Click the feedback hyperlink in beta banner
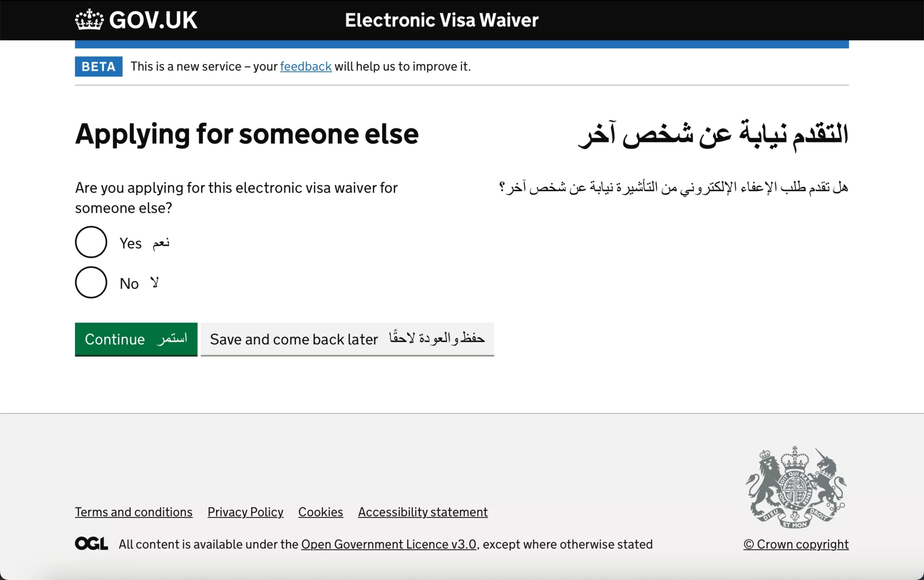 tap(305, 66)
